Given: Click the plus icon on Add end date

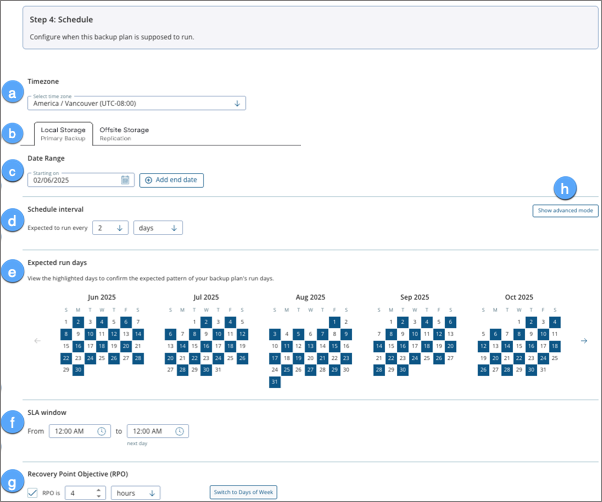Looking at the screenshot, I should coord(150,180).
